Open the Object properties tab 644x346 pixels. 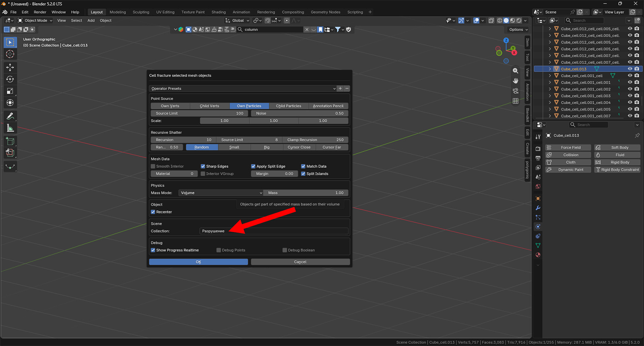tap(538, 198)
